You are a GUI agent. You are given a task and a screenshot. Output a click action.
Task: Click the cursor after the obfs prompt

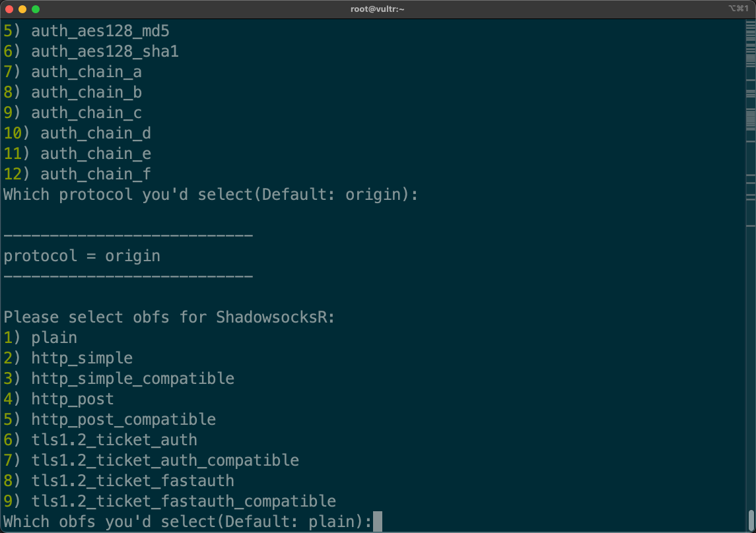click(378, 522)
